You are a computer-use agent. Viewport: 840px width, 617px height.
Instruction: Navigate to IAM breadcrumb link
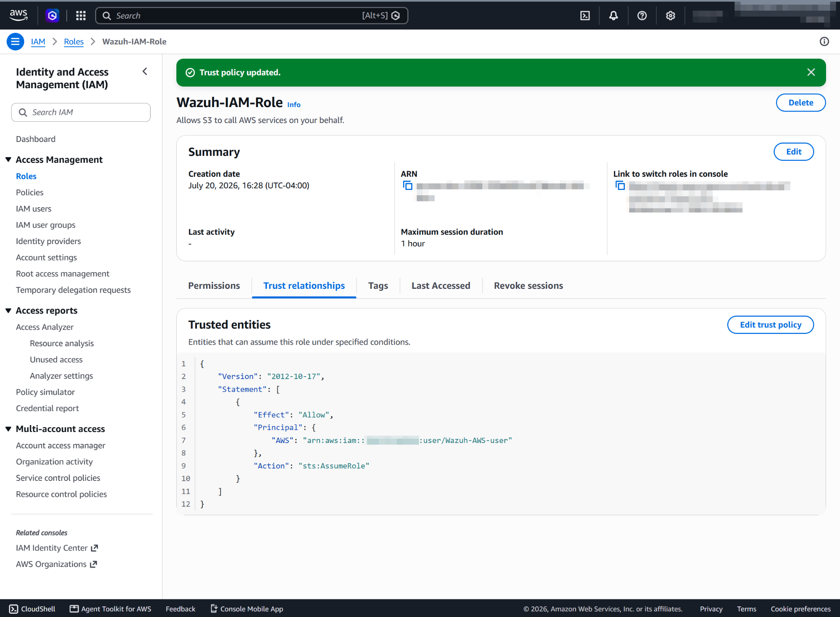pos(38,41)
